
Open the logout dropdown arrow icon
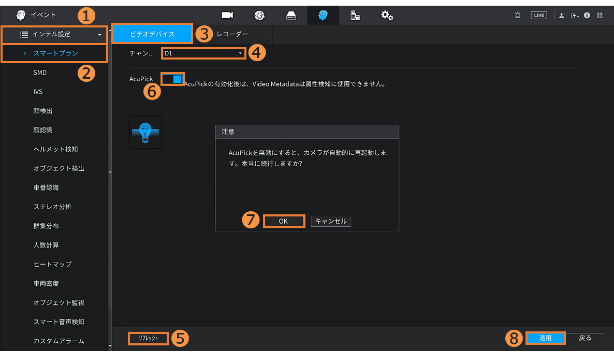(574, 16)
